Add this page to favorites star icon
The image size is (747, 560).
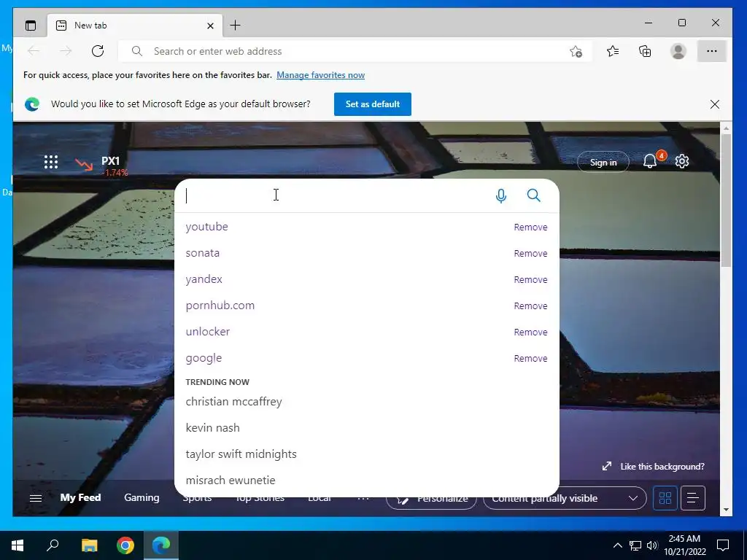click(x=576, y=52)
